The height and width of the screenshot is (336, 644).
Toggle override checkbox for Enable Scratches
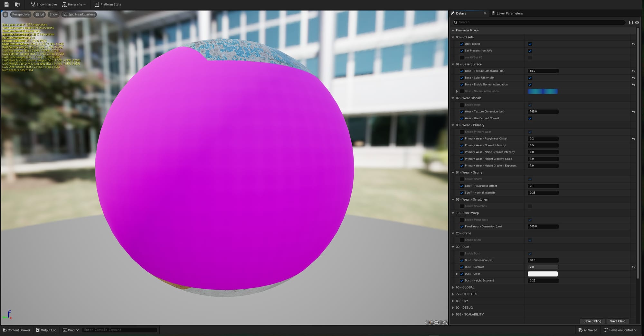tap(462, 206)
